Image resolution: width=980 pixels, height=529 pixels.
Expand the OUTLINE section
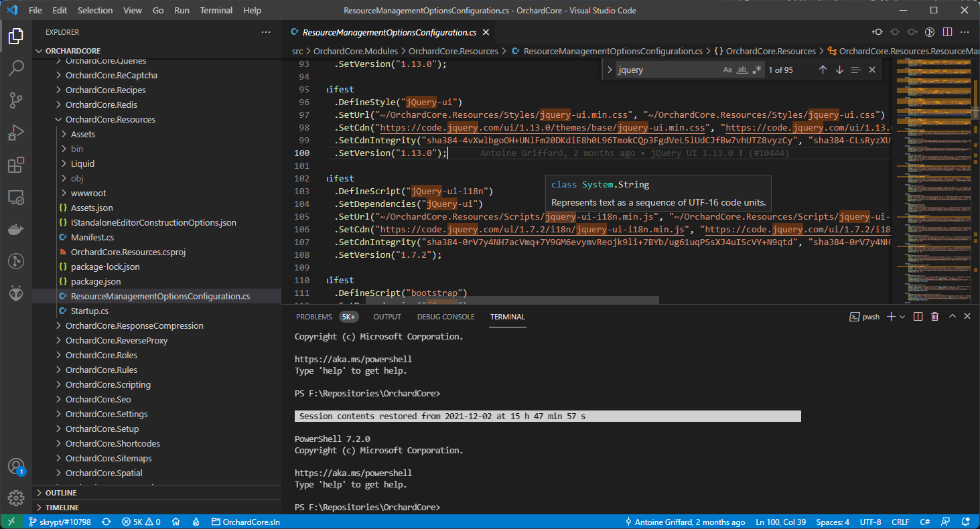tap(61, 493)
